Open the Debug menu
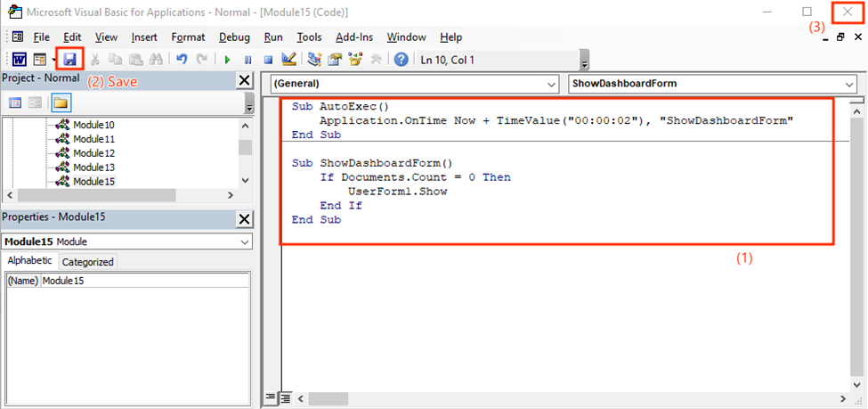This screenshot has width=868, height=409. (234, 37)
